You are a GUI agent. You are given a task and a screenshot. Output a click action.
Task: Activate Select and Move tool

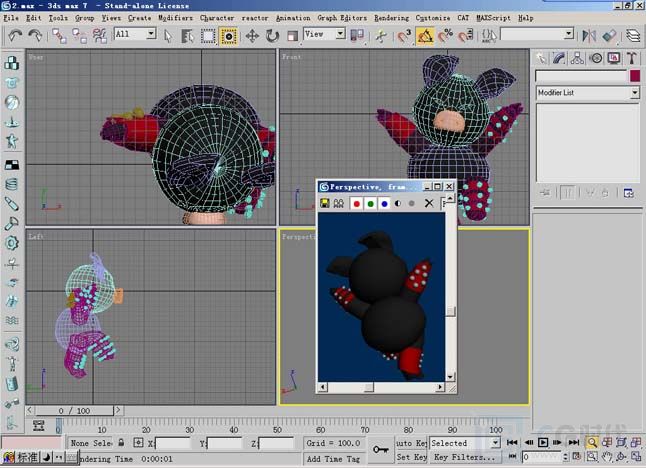tap(252, 36)
